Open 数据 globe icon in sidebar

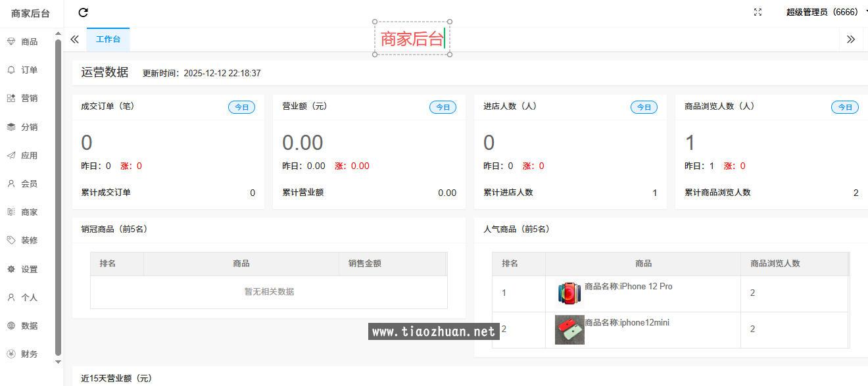[x=11, y=326]
